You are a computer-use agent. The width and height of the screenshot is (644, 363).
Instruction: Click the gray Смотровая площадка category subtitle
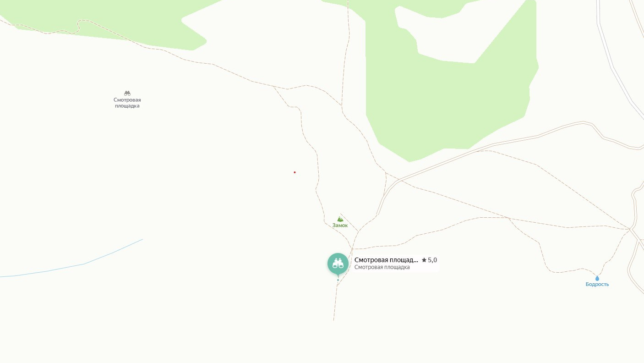382,267
